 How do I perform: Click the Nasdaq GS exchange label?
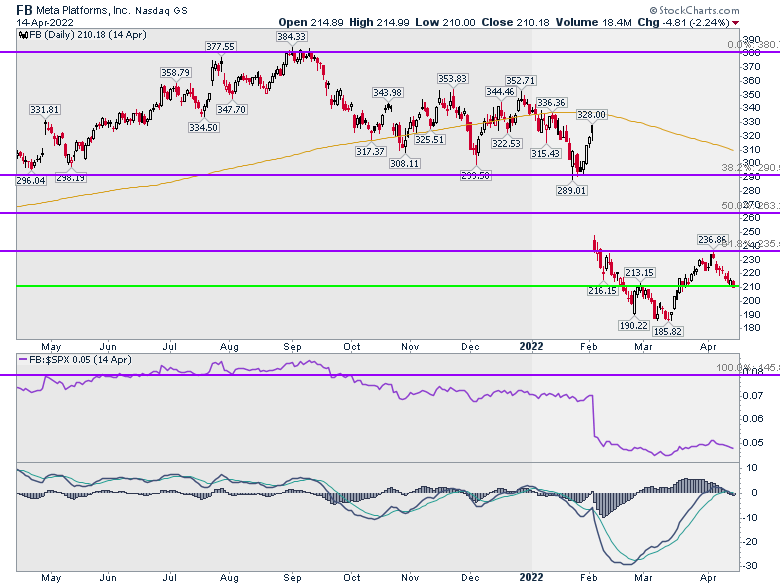[161, 10]
